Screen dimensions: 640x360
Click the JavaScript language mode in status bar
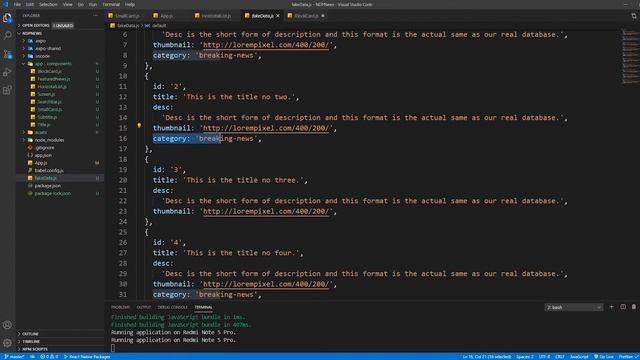(x=579, y=357)
